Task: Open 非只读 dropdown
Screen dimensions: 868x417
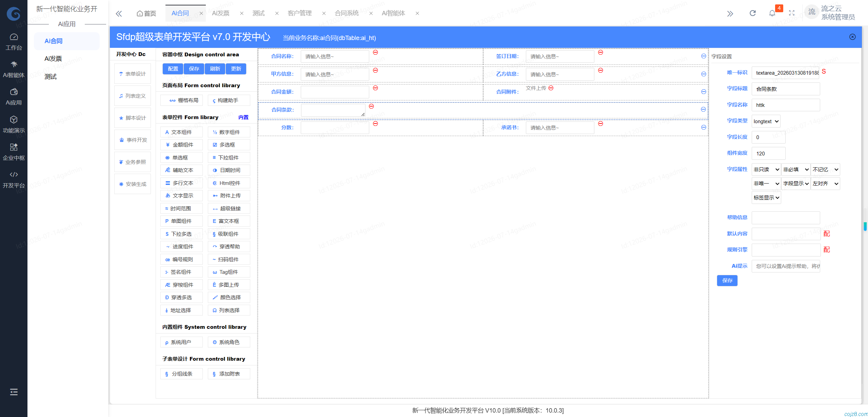Action: 766,169
